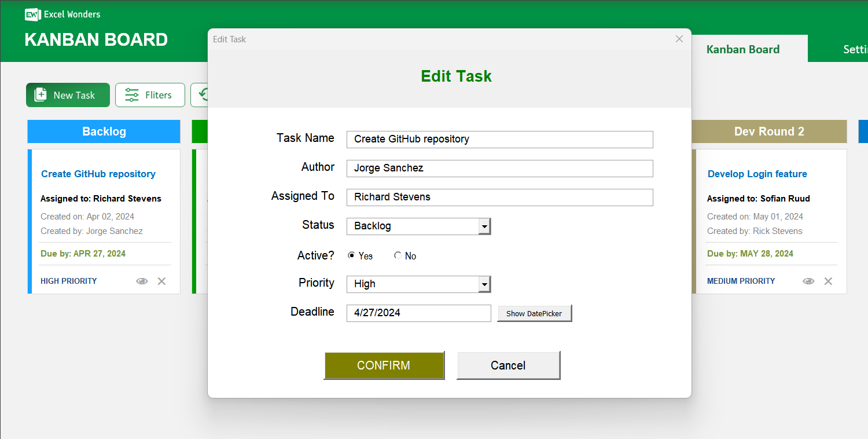868x439 pixels.
Task: Click the Filters sliders icon
Action: pyautogui.click(x=132, y=94)
